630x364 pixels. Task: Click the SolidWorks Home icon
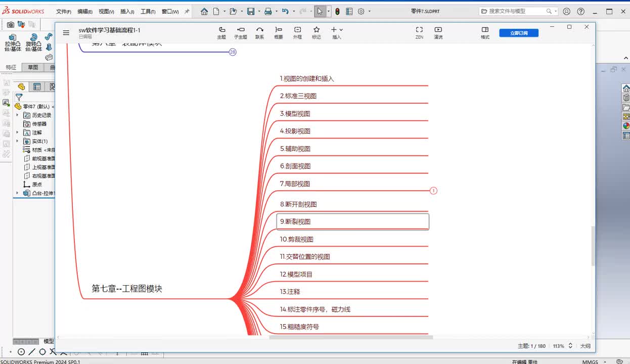click(x=204, y=11)
